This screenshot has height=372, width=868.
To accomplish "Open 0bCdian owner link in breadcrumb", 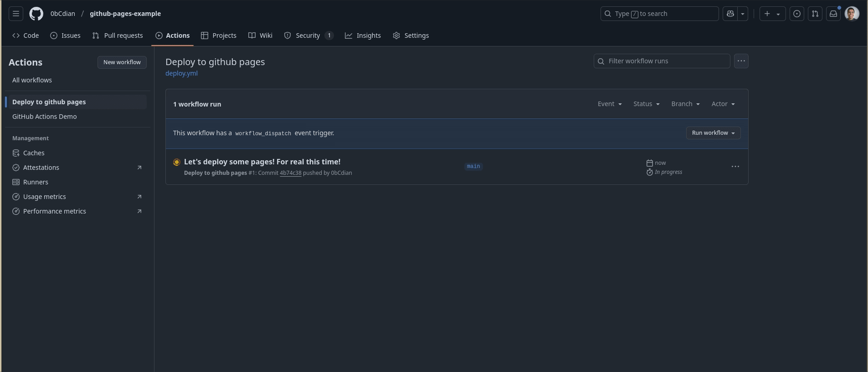I will pos(63,14).
